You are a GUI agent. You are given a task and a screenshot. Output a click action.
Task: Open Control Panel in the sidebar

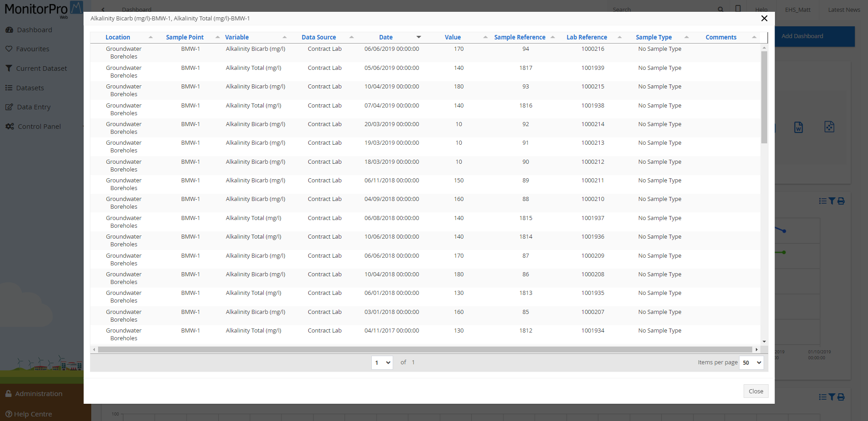pos(33,127)
